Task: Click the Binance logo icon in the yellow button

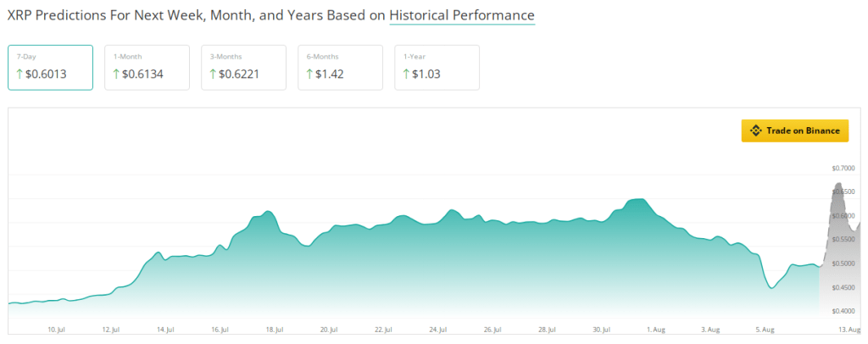Action: point(756,130)
